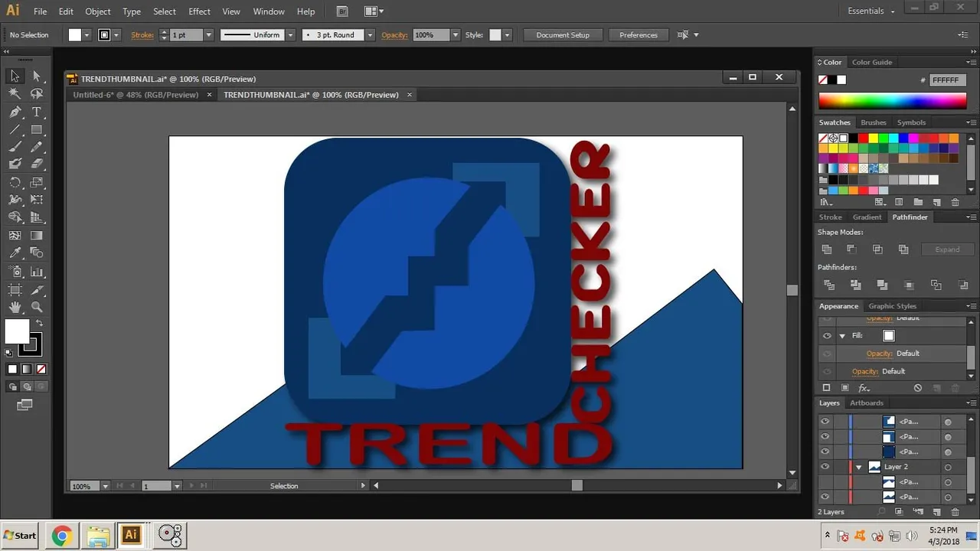Select the Line Segment tool
This screenshot has width=980, height=551.
click(x=15, y=129)
